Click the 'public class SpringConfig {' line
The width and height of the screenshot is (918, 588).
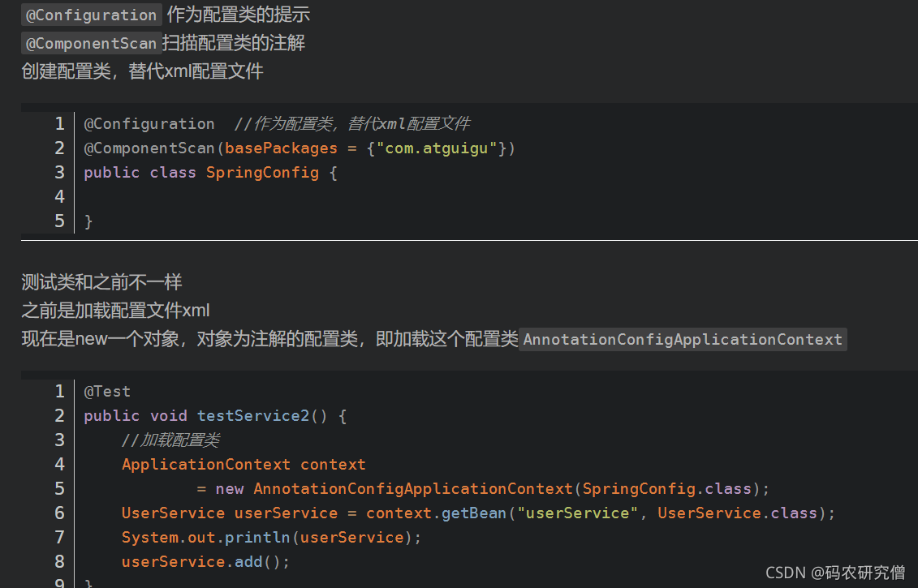click(211, 173)
